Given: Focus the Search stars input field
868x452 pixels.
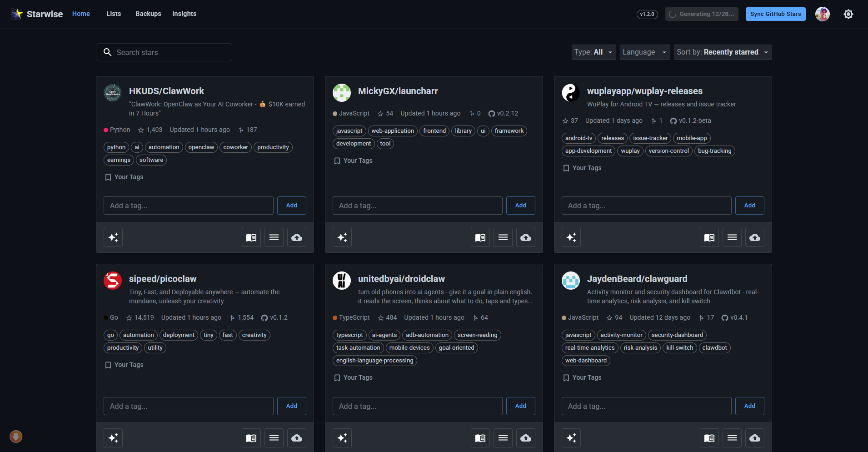Looking at the screenshot, I should pos(164,52).
